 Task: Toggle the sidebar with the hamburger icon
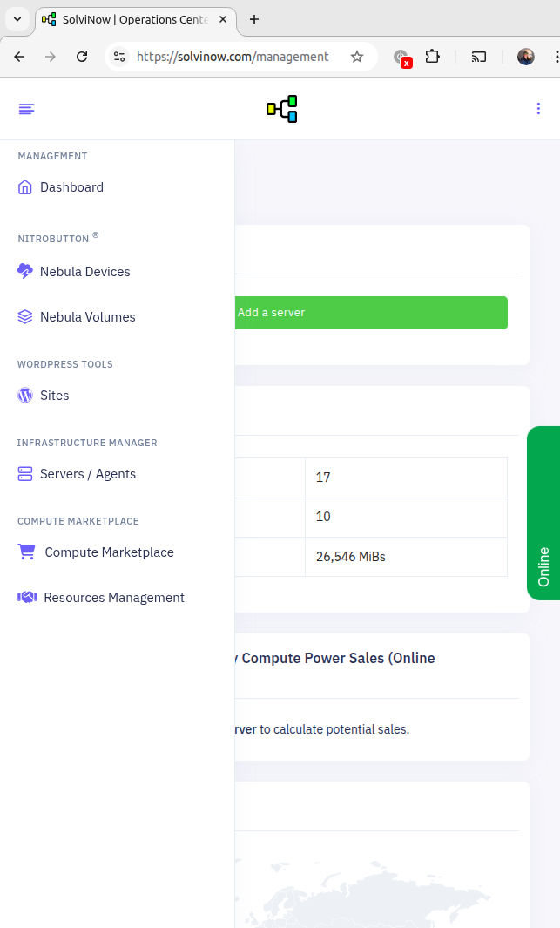26,108
